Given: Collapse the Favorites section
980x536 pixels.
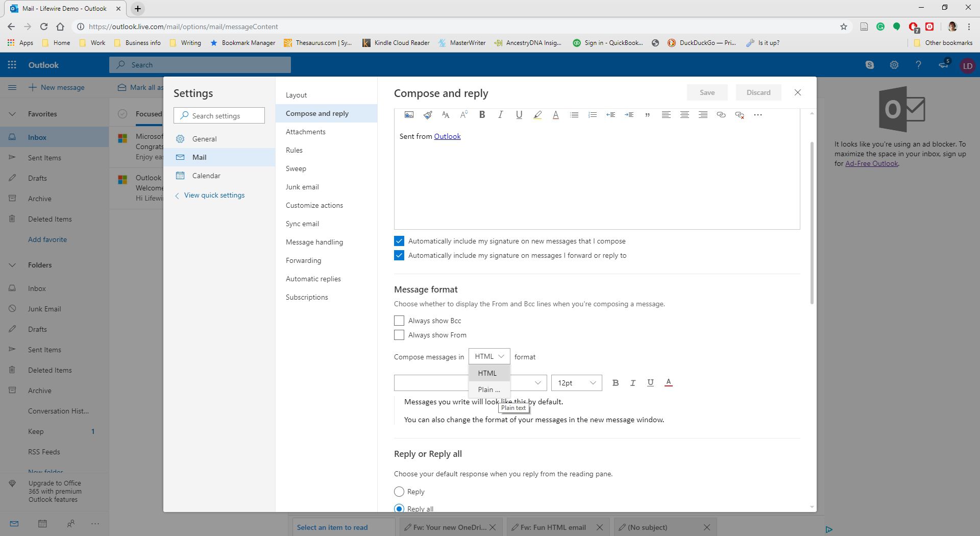Looking at the screenshot, I should tap(13, 114).
